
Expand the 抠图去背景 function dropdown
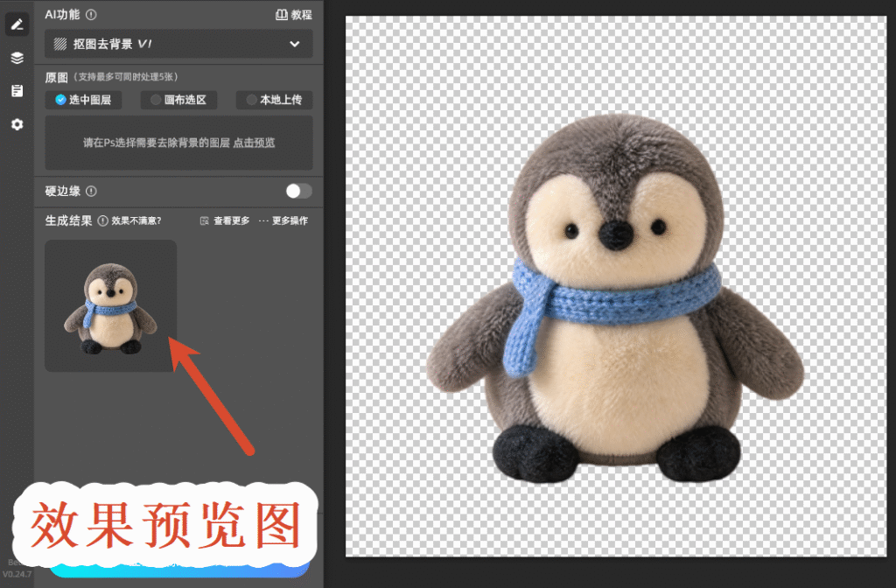click(178, 44)
